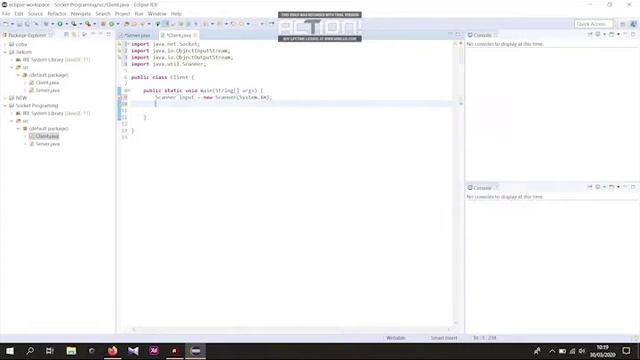Click the green Run button icon
The height and width of the screenshot is (360, 640).
pos(60,24)
